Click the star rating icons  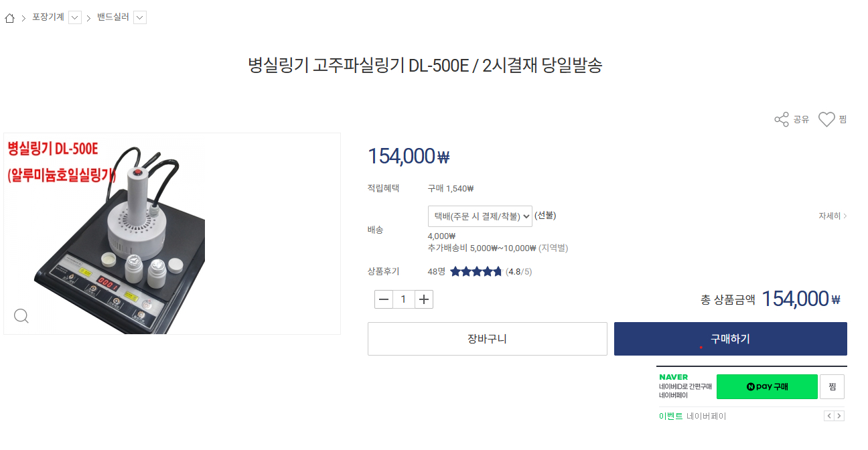pos(475,271)
